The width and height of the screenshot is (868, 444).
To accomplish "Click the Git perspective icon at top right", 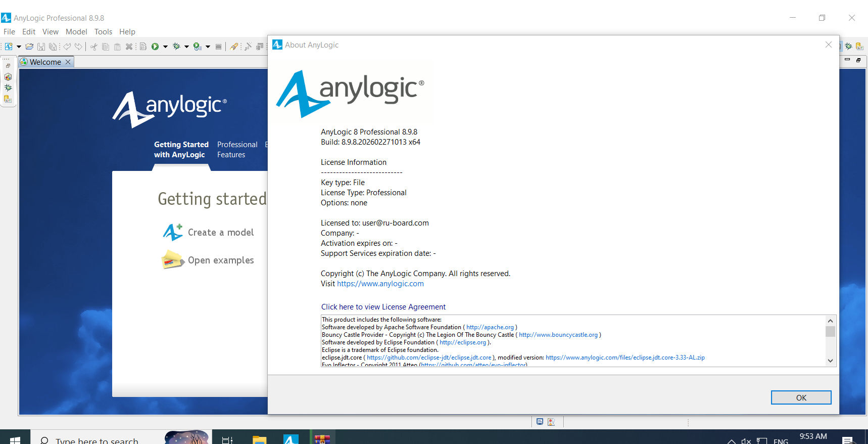I will pyautogui.click(x=859, y=47).
